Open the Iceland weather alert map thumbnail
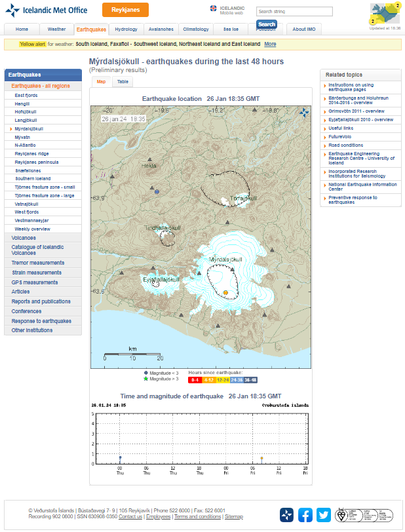 point(385,13)
